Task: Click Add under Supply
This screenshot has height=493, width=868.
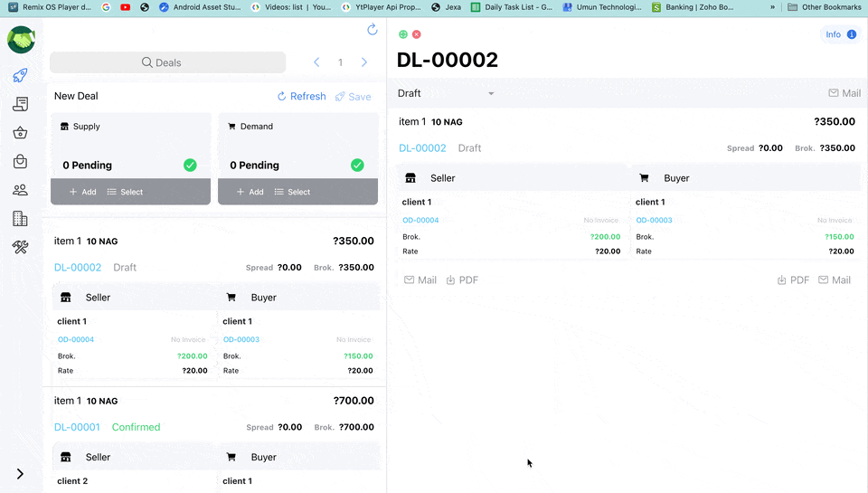Action: tap(83, 192)
